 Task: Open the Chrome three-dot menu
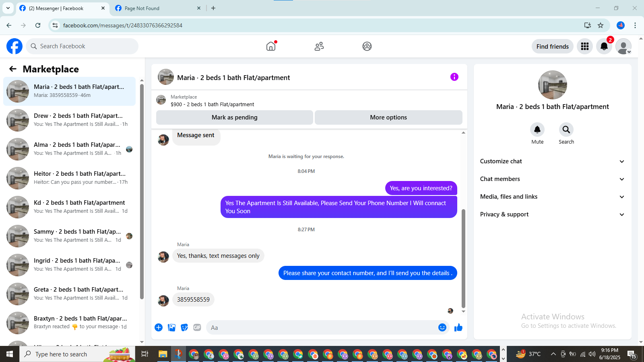click(x=635, y=25)
